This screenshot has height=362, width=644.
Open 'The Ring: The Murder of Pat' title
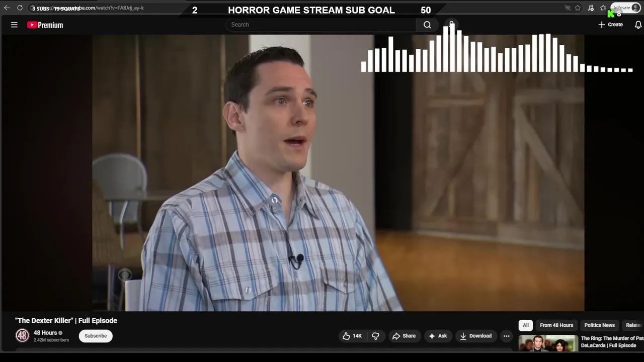click(612, 342)
